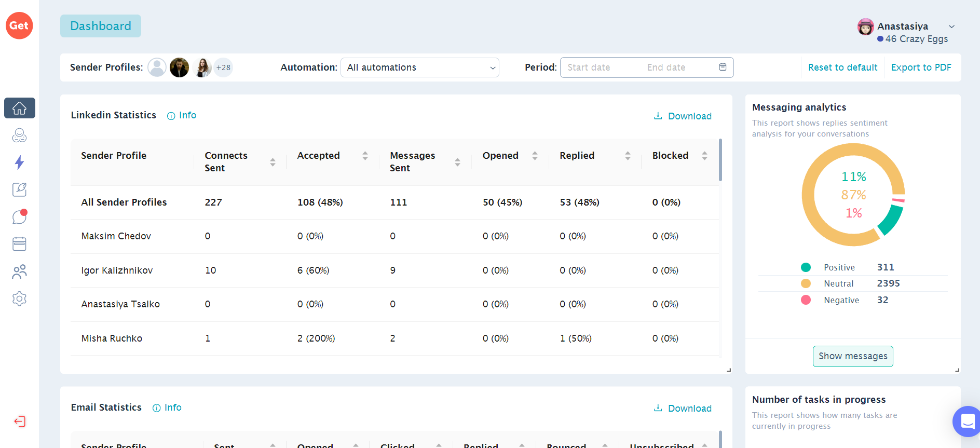The image size is (980, 448).
Task: Sort by Replied column in Linkedin table
Action: [x=628, y=156]
